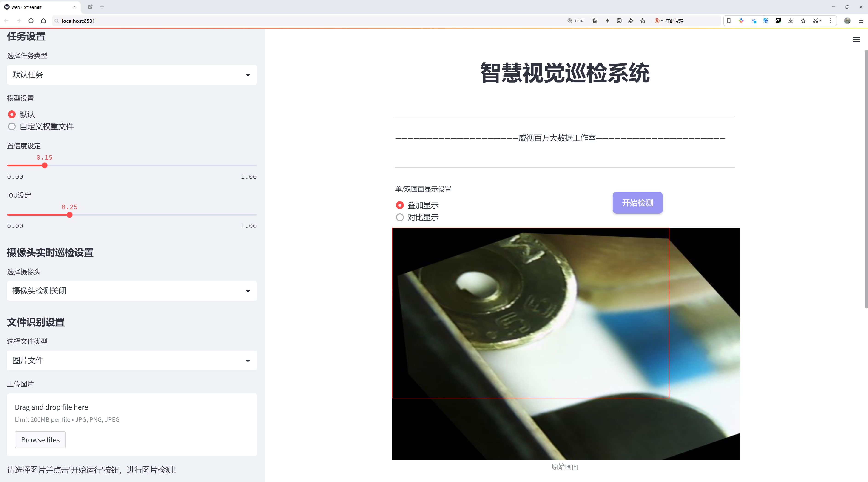Open the three-dot extensions menu
Screen dimensions: 868x482
(x=831, y=21)
